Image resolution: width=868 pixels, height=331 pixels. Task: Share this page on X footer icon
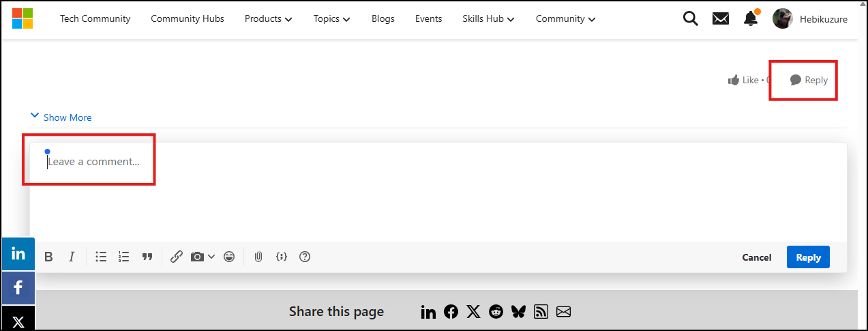pyautogui.click(x=473, y=312)
